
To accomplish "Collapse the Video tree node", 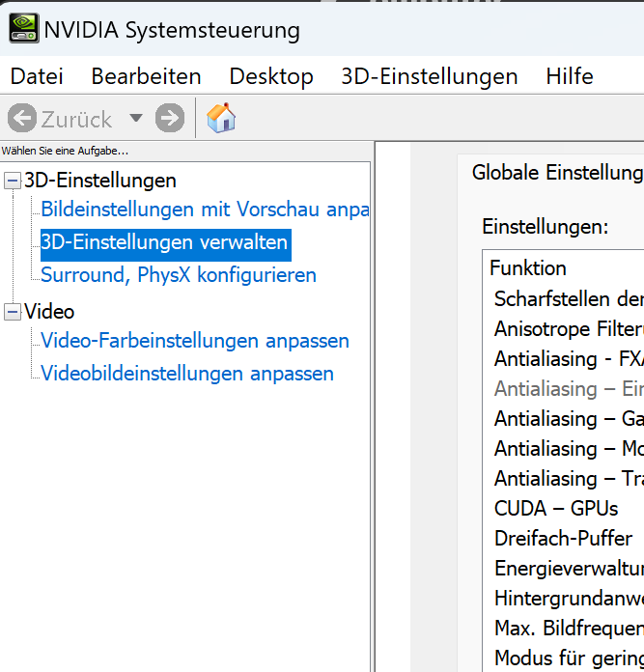I will click(x=13, y=312).
